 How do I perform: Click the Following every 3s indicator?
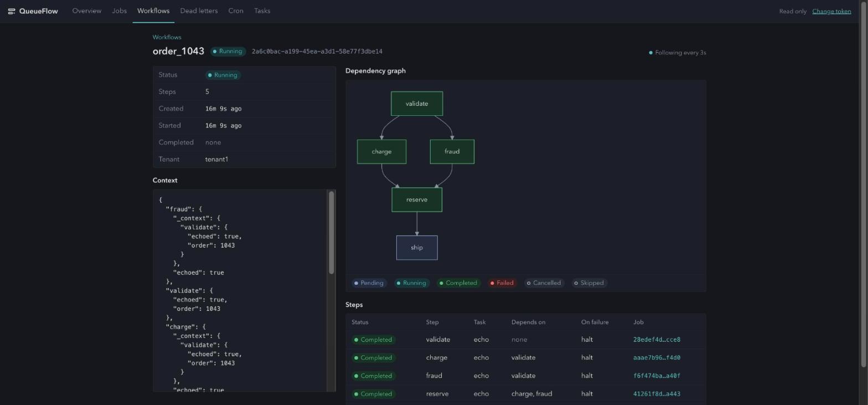(x=677, y=53)
